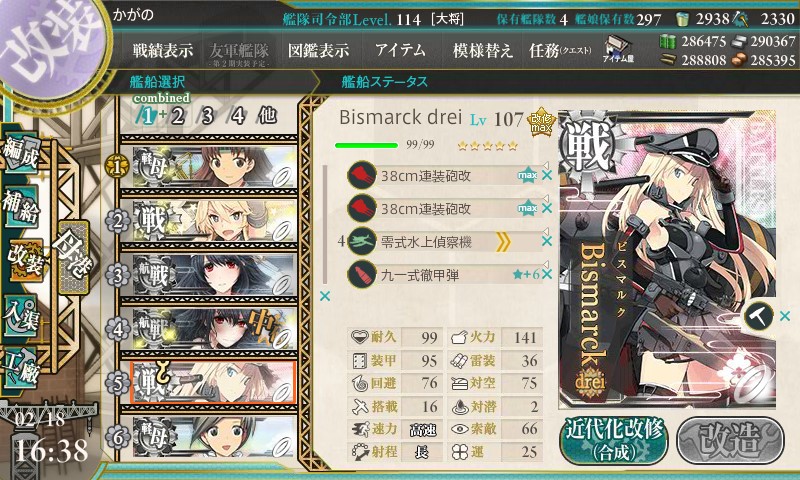Open the 補給 resupply sidebar icon
Viewport: 800px width, 480px height.
click(x=20, y=207)
